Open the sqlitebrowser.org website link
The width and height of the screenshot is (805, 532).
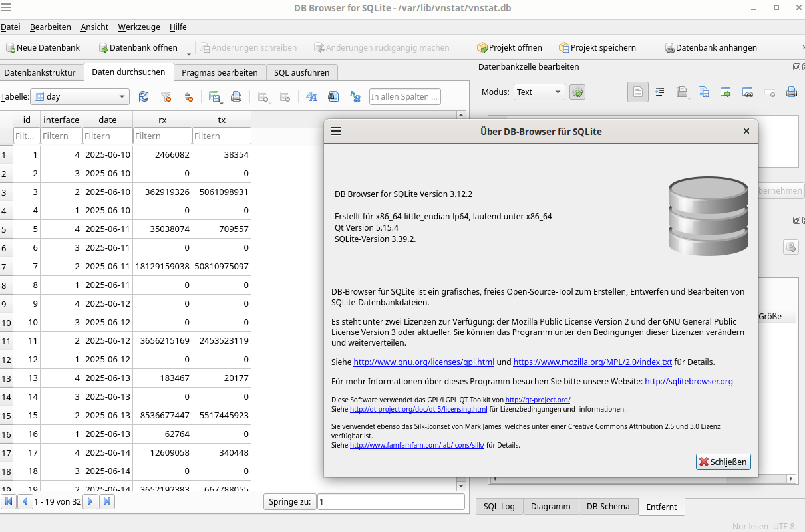click(x=689, y=382)
